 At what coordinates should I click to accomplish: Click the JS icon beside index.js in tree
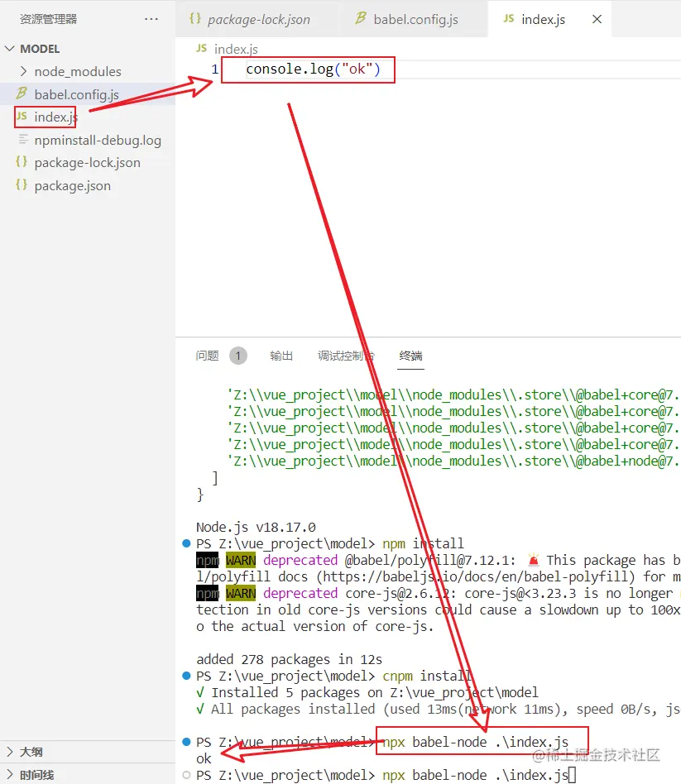pos(22,116)
